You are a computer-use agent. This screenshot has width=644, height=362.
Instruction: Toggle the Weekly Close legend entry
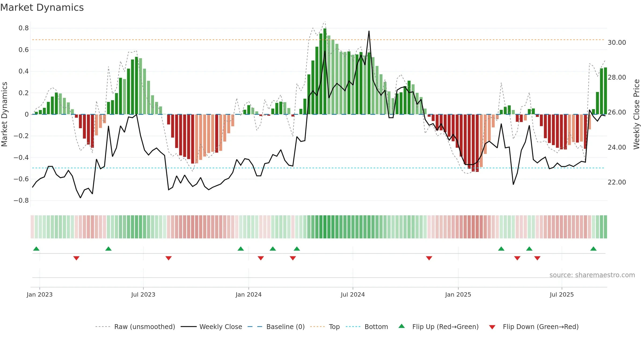click(211, 327)
